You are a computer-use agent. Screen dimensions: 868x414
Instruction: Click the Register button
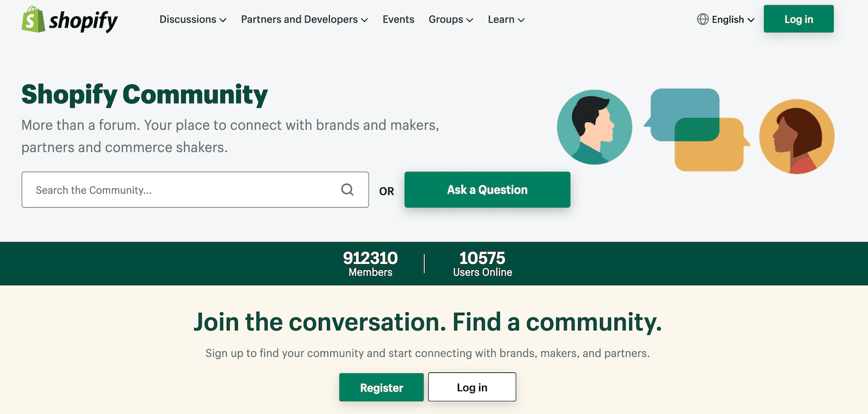coord(381,387)
